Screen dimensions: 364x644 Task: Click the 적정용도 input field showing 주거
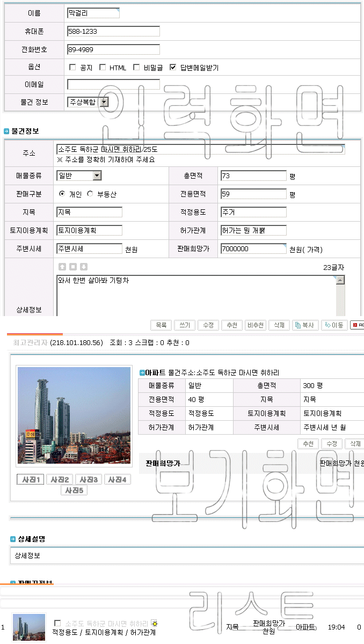click(x=253, y=212)
